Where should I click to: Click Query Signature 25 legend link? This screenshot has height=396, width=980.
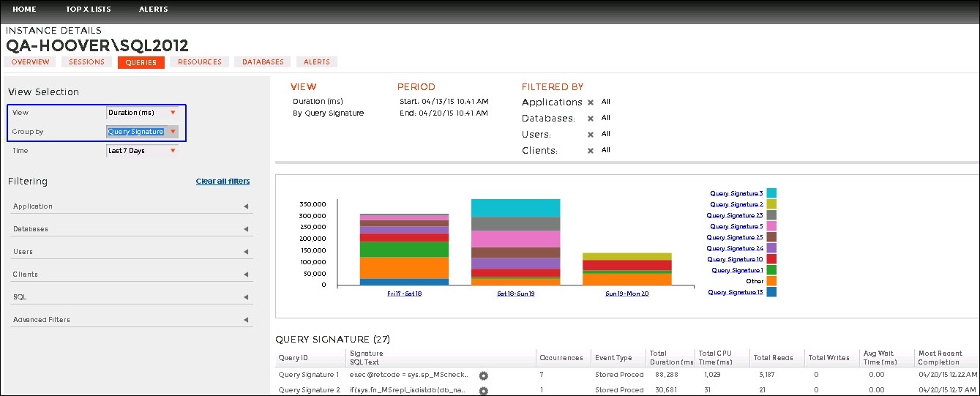[735, 237]
